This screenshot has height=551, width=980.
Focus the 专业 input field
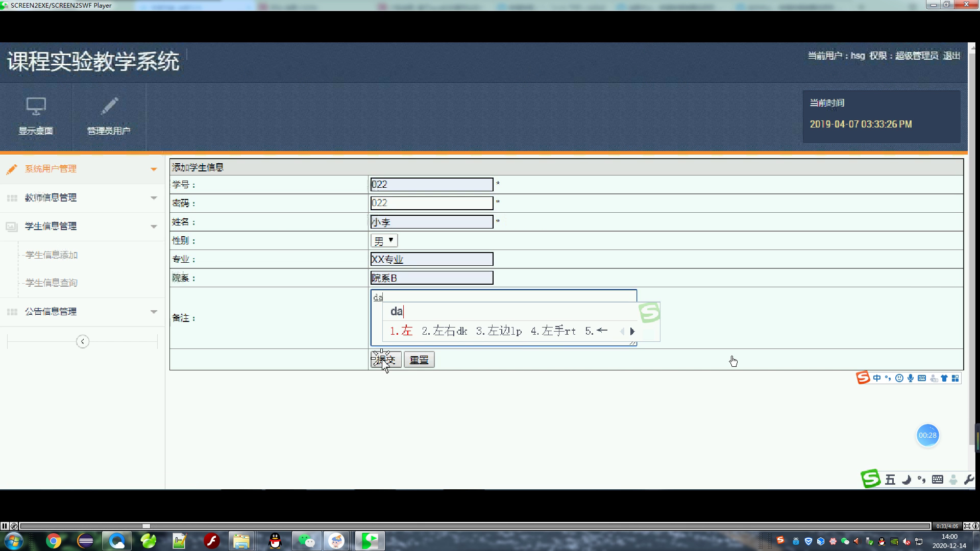[432, 259]
